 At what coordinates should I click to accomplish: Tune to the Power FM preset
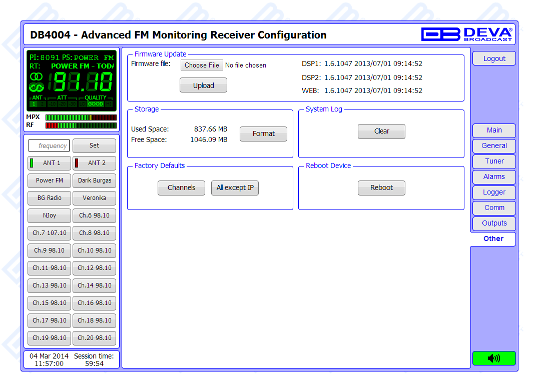point(50,180)
